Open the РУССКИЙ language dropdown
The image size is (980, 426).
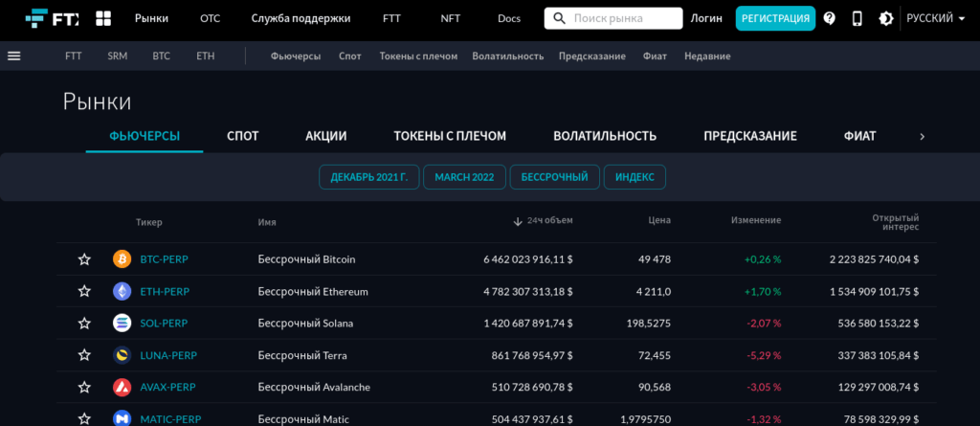(935, 18)
